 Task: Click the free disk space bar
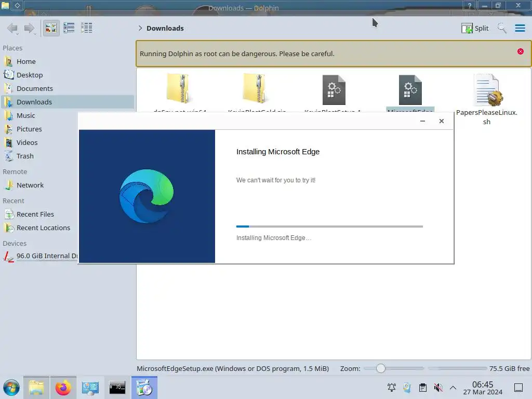457,368
